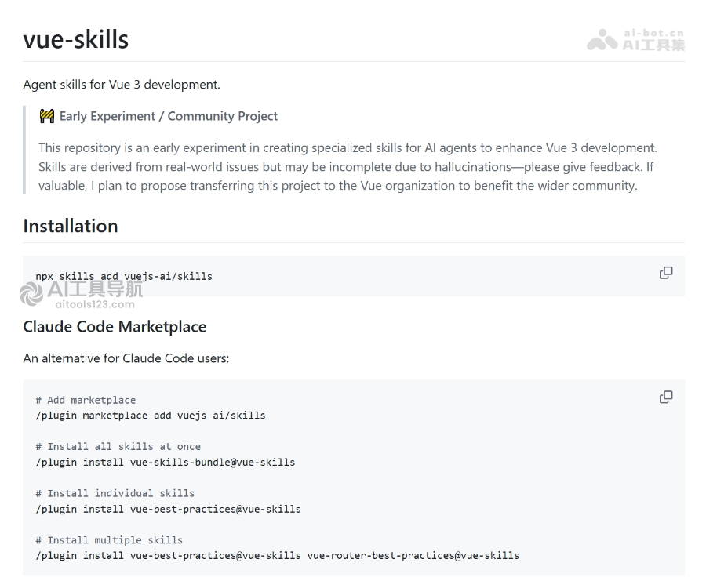Click the Installation section heading
Image resolution: width=706 pixels, height=588 pixels.
click(x=71, y=226)
